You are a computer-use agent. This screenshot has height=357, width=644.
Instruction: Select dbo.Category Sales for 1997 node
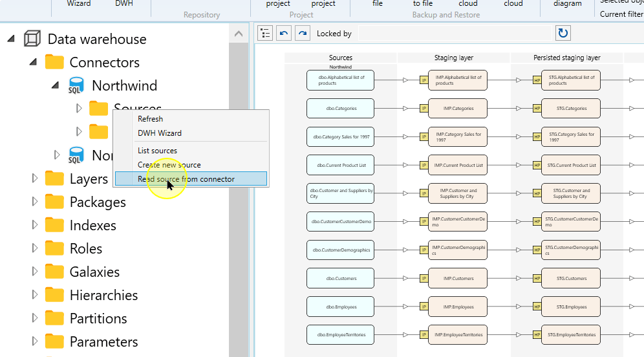coord(341,137)
